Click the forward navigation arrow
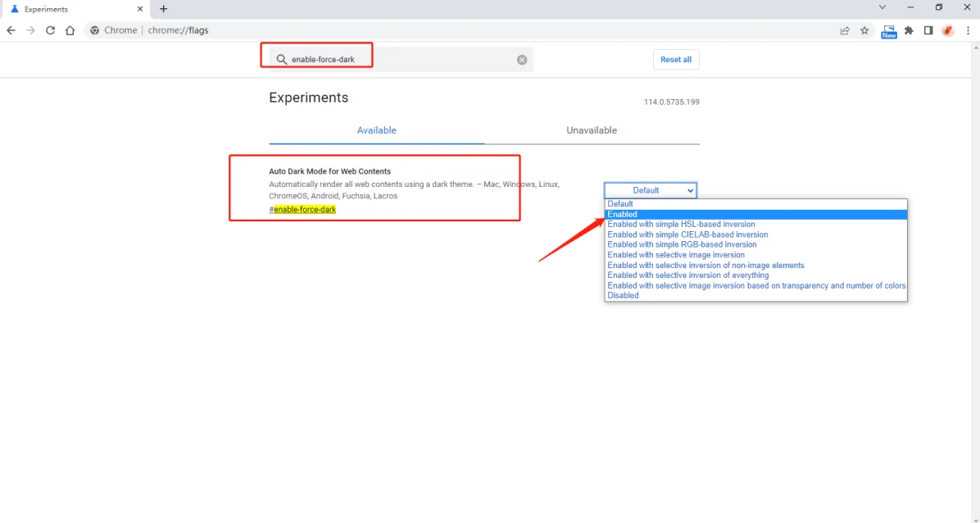The height and width of the screenshot is (523, 980). (x=30, y=30)
